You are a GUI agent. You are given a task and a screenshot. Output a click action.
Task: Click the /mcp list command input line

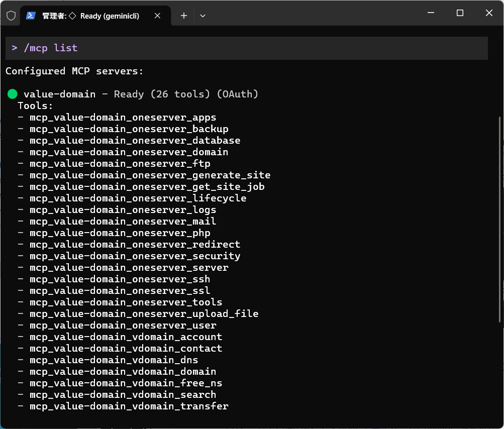click(247, 48)
